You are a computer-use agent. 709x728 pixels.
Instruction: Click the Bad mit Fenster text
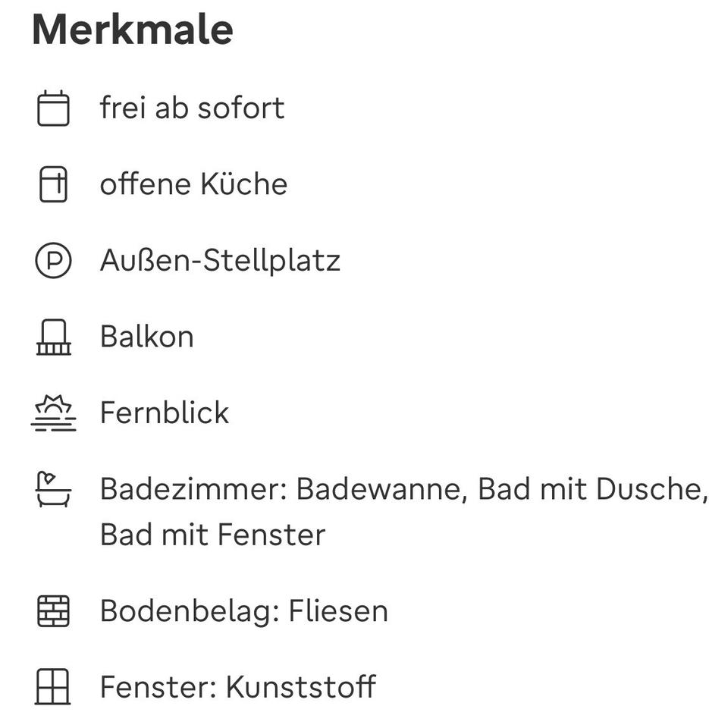tap(212, 535)
